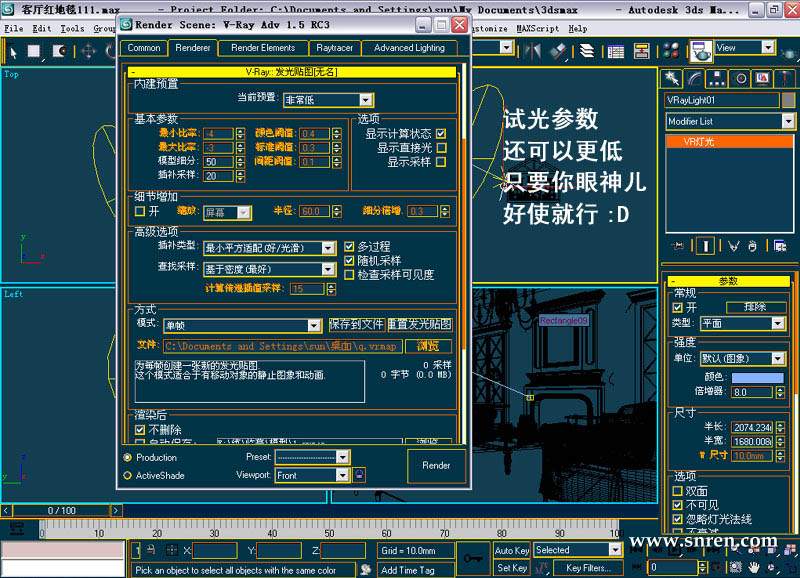Open the 当前预置 preset dropdown
This screenshot has height=578, width=800.
(x=328, y=100)
